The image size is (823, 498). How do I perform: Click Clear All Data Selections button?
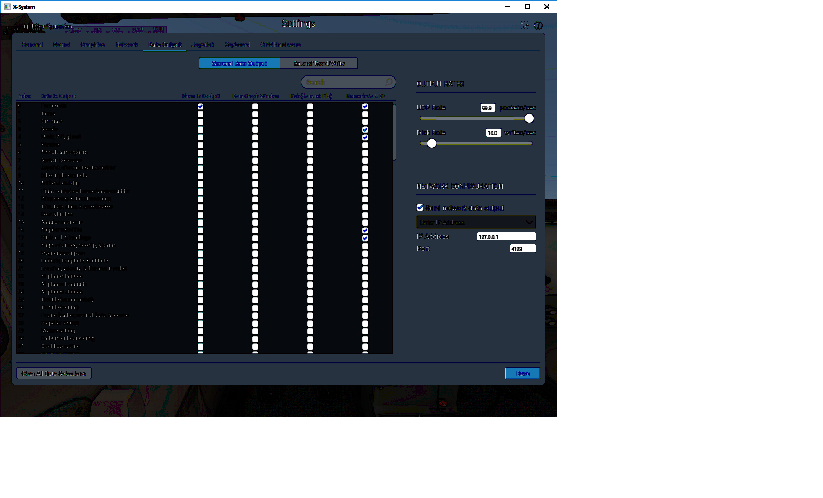[x=54, y=373]
